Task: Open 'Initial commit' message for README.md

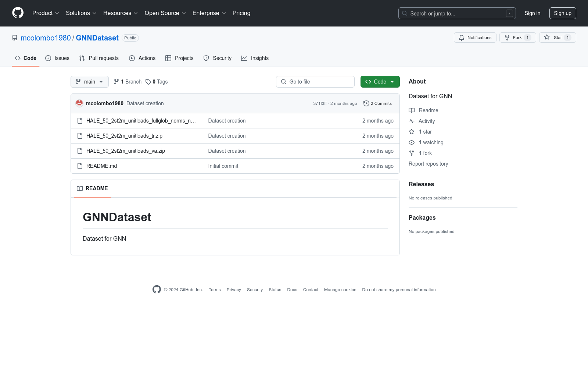Action: [x=223, y=166]
